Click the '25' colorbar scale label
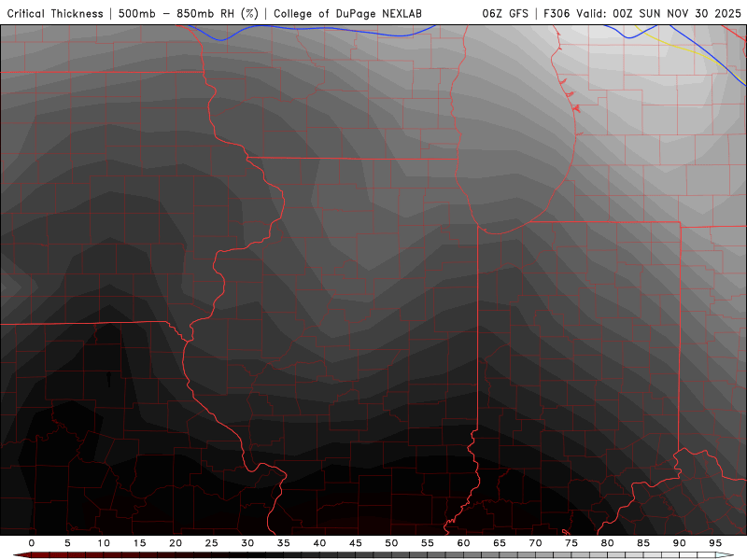The image size is (747, 560). point(212,543)
